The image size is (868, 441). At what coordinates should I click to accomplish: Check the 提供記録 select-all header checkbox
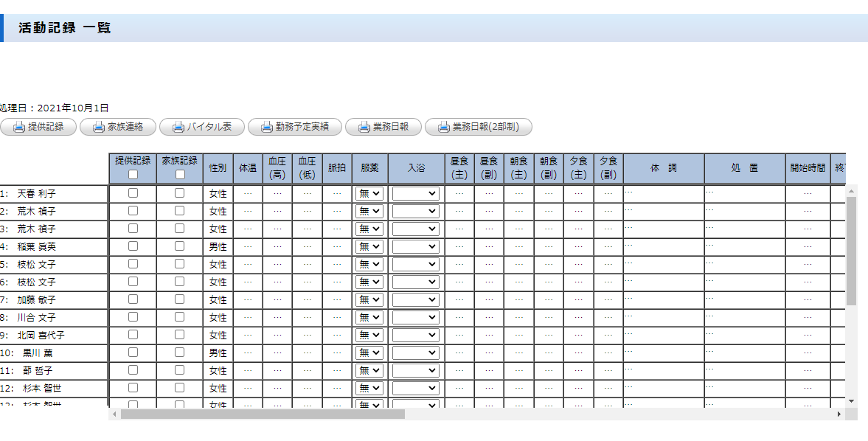[133, 175]
